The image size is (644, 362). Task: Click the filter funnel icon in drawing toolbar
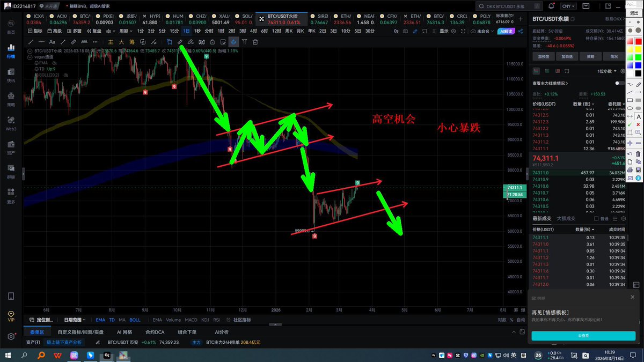pyautogui.click(x=244, y=42)
